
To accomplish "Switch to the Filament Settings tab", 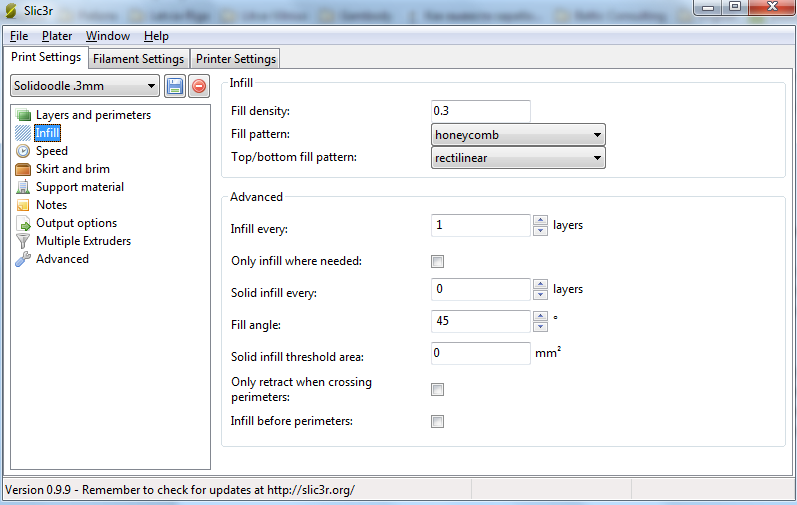I will 138,59.
